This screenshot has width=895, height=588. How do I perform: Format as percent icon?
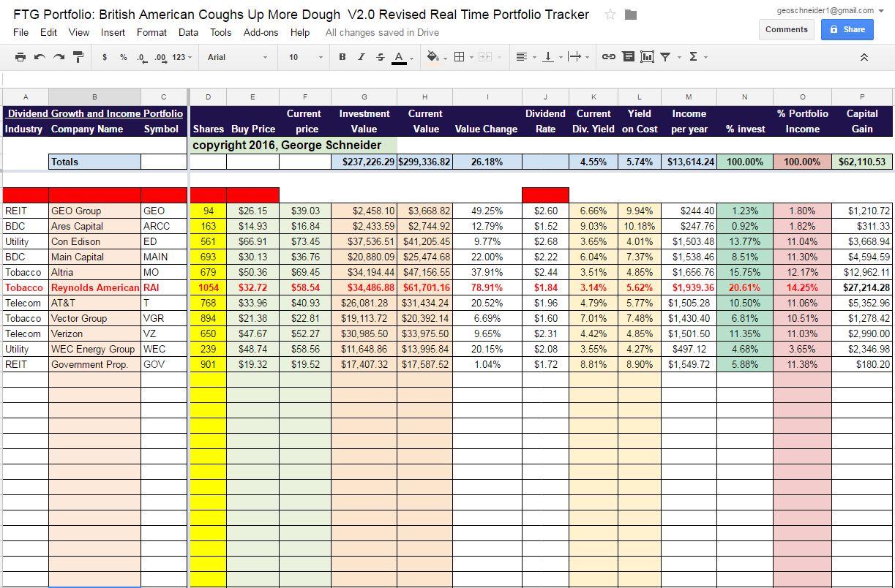[123, 57]
